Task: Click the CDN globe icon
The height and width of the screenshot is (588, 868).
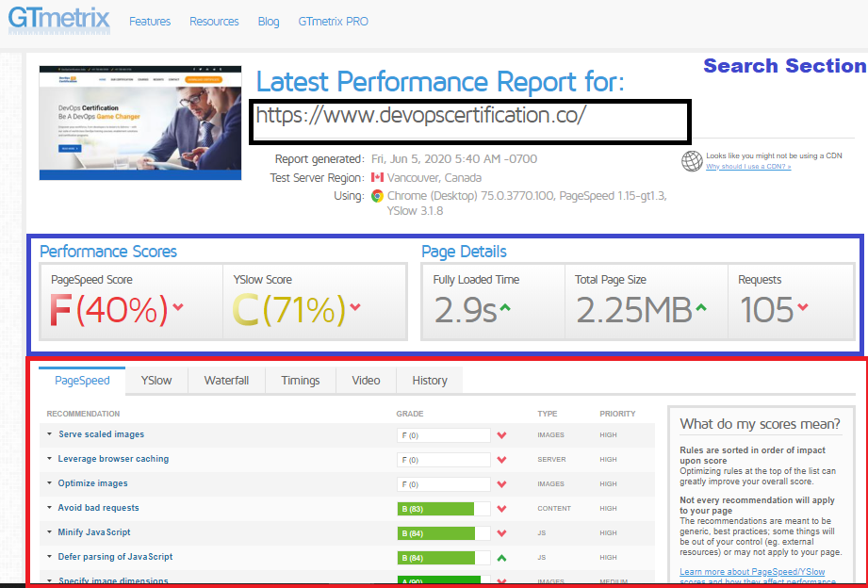Action: 692,161
